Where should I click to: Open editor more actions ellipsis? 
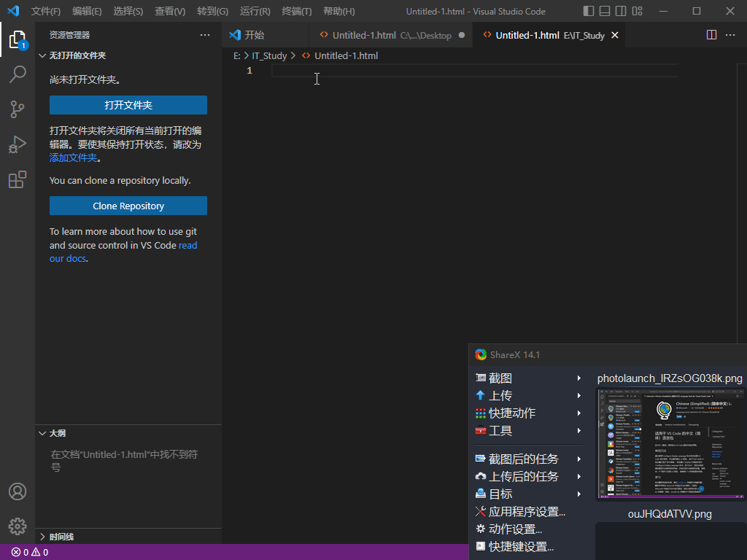(729, 35)
